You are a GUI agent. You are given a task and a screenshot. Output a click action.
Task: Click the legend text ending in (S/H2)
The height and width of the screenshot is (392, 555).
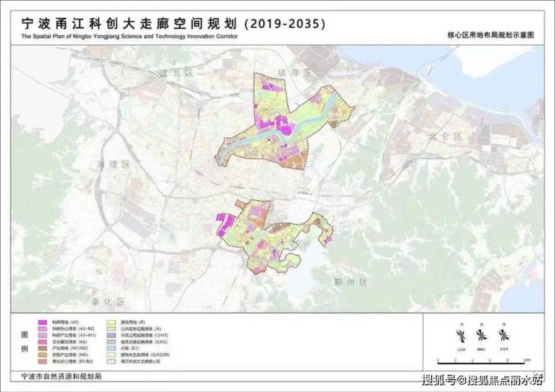click(144, 342)
